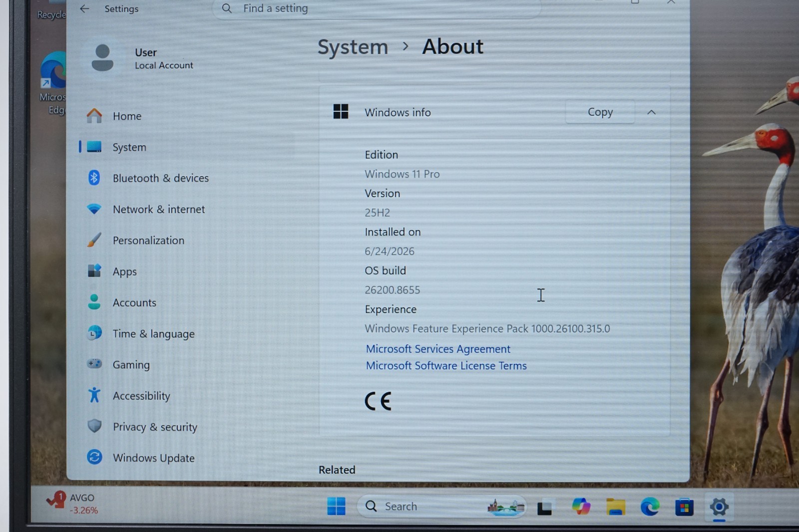Click the Windows 11 Pro edition text
Screen dimensions: 799x532
pyautogui.click(x=402, y=174)
